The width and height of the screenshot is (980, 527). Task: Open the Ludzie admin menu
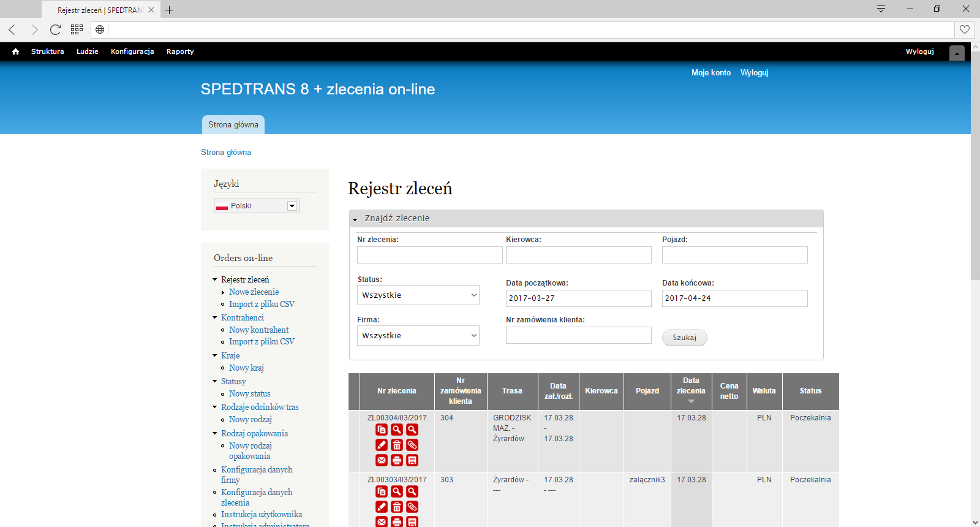[x=88, y=51]
